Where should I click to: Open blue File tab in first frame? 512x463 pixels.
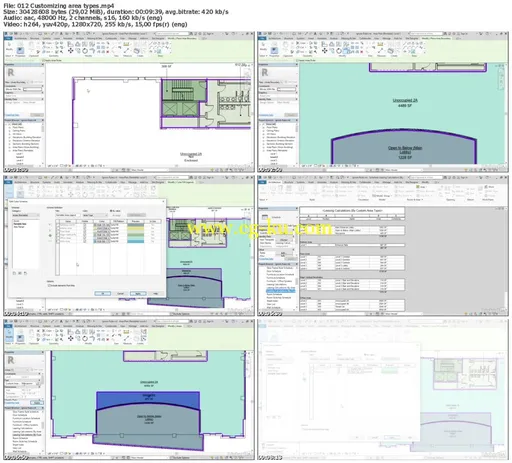pos(8,38)
